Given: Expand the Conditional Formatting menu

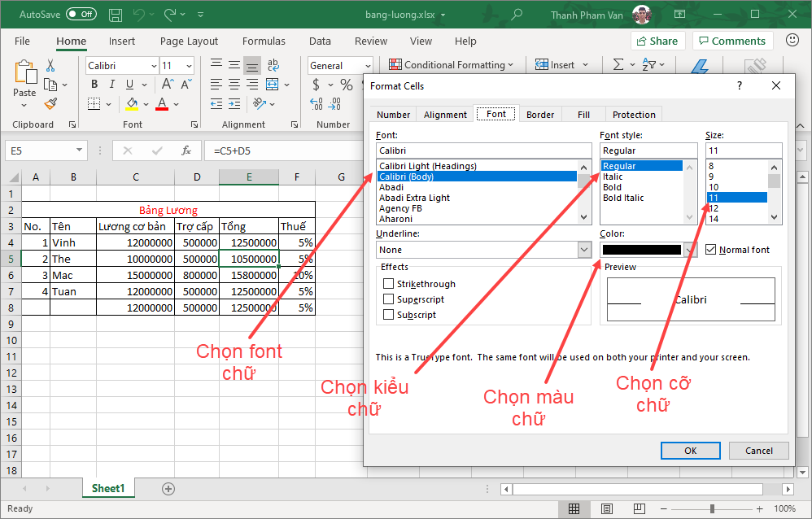Looking at the screenshot, I should coord(510,65).
